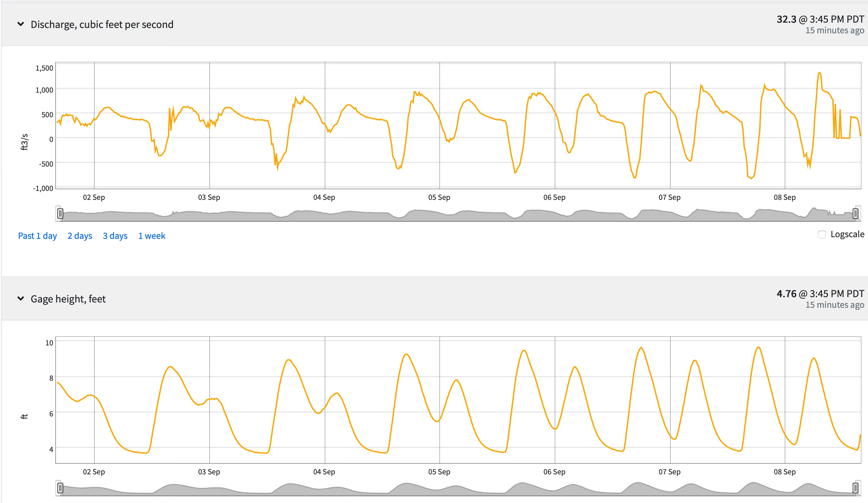Select the 2 days range link
The width and height of the screenshot is (868, 503).
[x=80, y=236]
